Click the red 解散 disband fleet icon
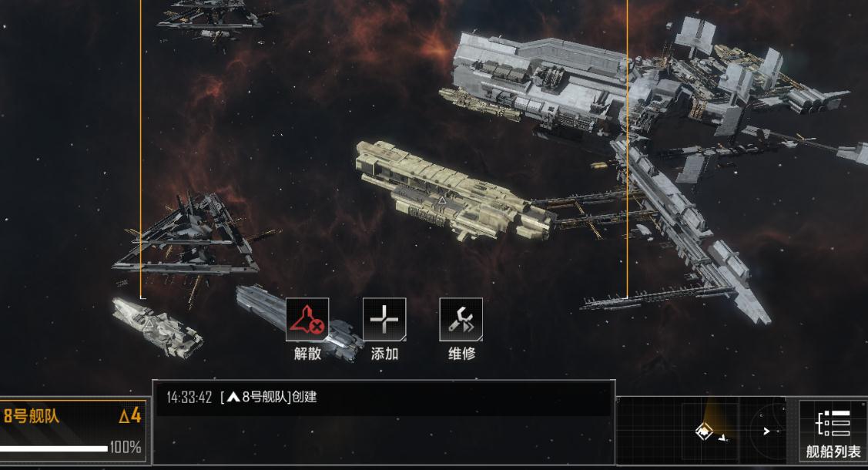 307,320
